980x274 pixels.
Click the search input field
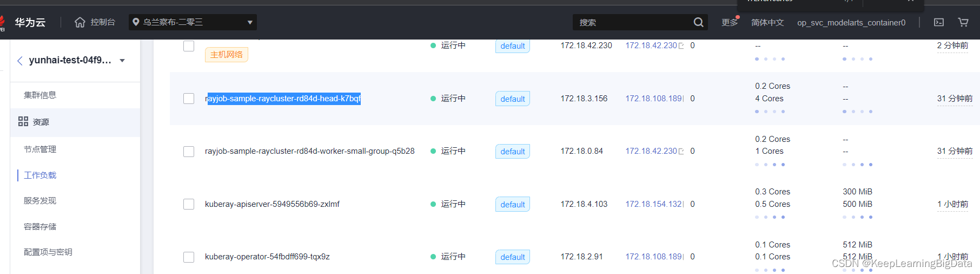(633, 22)
